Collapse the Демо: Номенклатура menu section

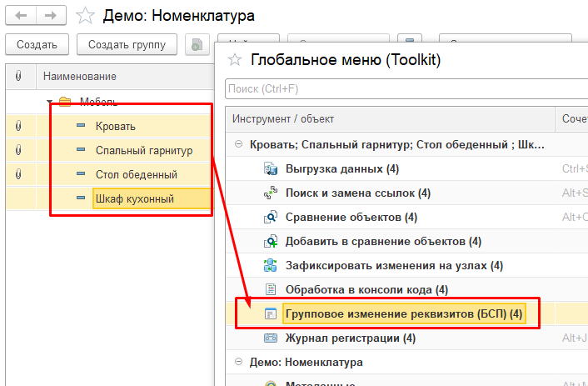[x=239, y=363]
